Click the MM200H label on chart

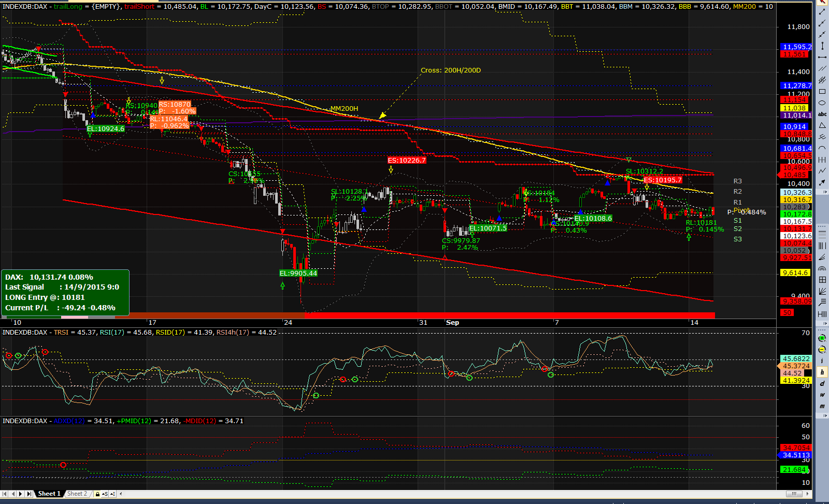pos(344,109)
